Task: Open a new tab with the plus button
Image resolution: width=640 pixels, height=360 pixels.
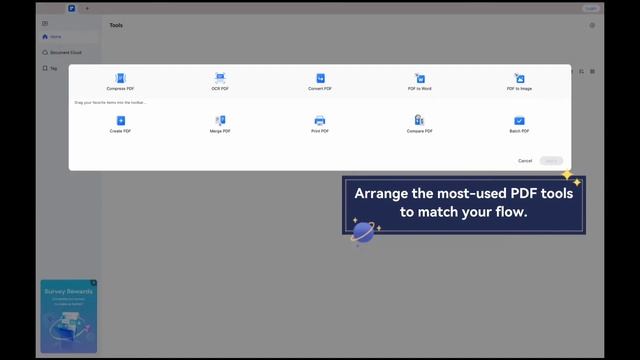Action: (87, 8)
